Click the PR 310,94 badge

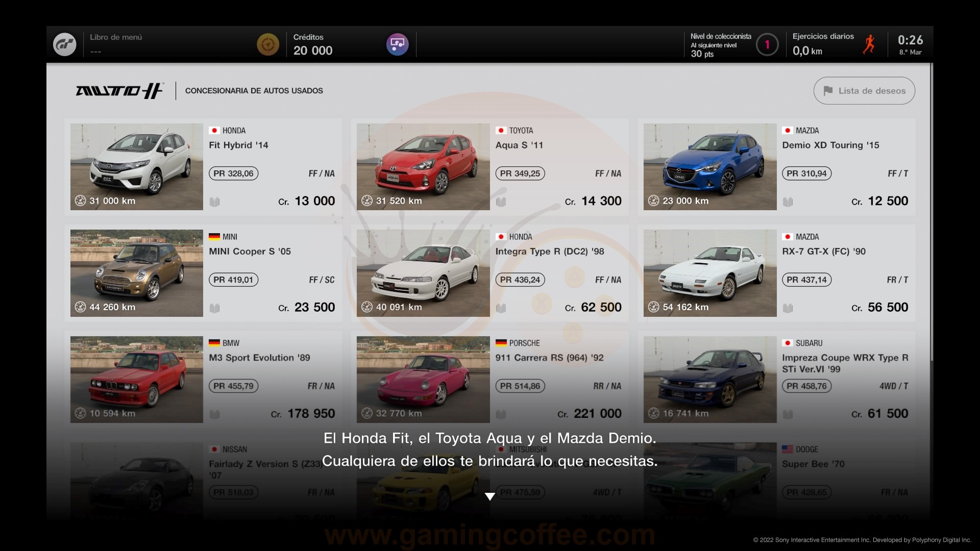pos(806,173)
